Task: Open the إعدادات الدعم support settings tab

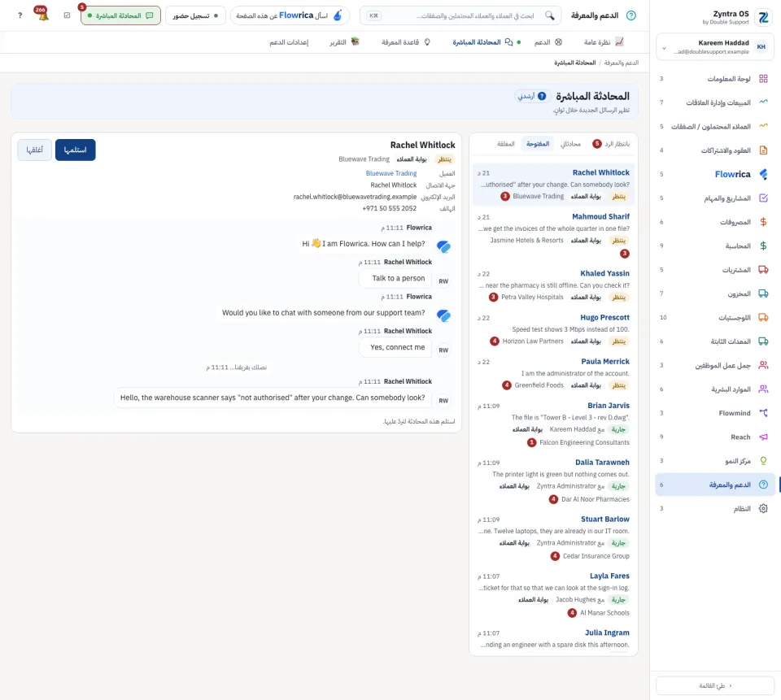Action: point(289,42)
